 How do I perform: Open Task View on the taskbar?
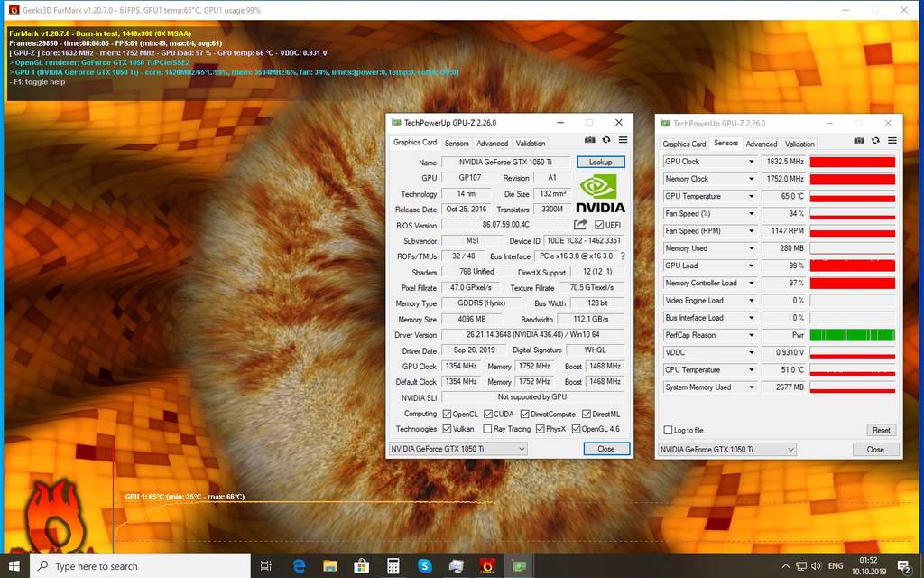coord(266,566)
